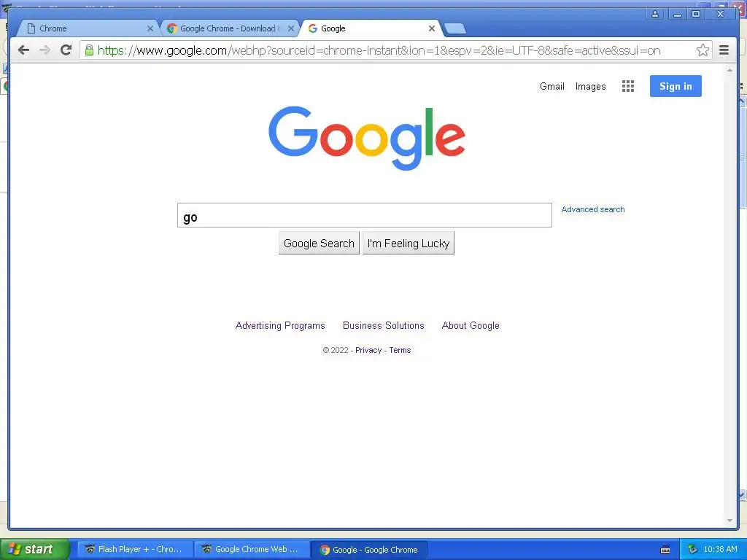This screenshot has height=560, width=747.
Task: Open the Terms link
Action: pos(400,350)
